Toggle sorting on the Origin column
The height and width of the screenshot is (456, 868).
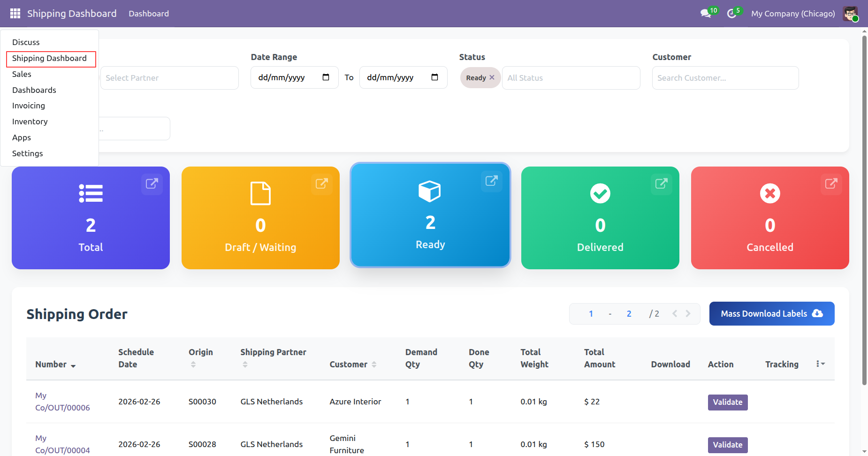pyautogui.click(x=193, y=365)
